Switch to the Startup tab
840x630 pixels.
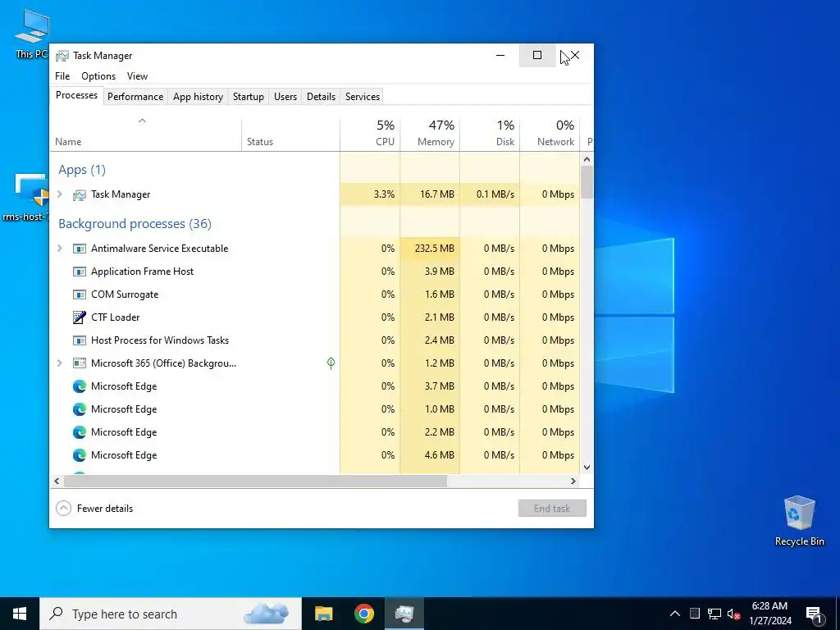click(x=248, y=97)
